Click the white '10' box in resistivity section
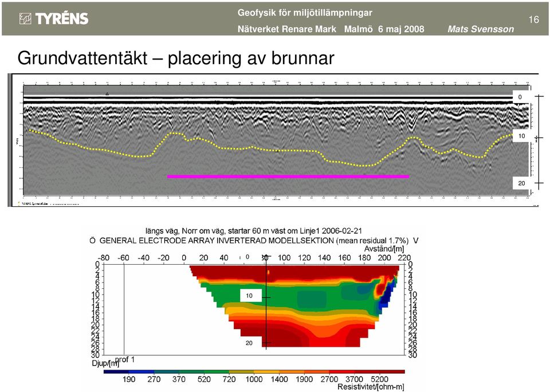 point(251,296)
